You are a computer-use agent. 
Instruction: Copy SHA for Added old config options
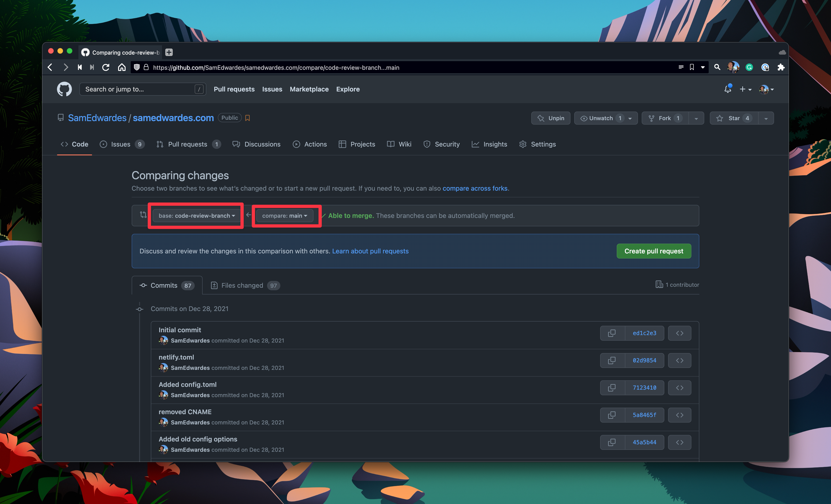(x=612, y=442)
